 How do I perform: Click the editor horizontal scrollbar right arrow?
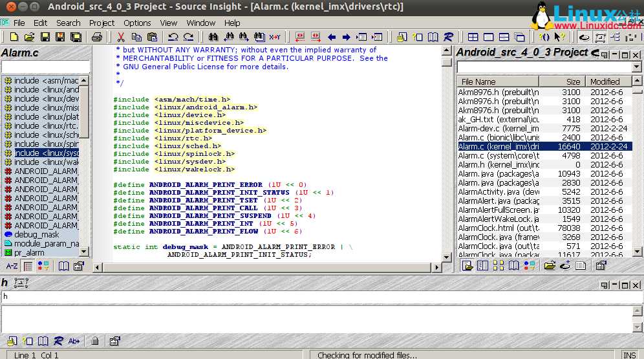click(x=436, y=267)
